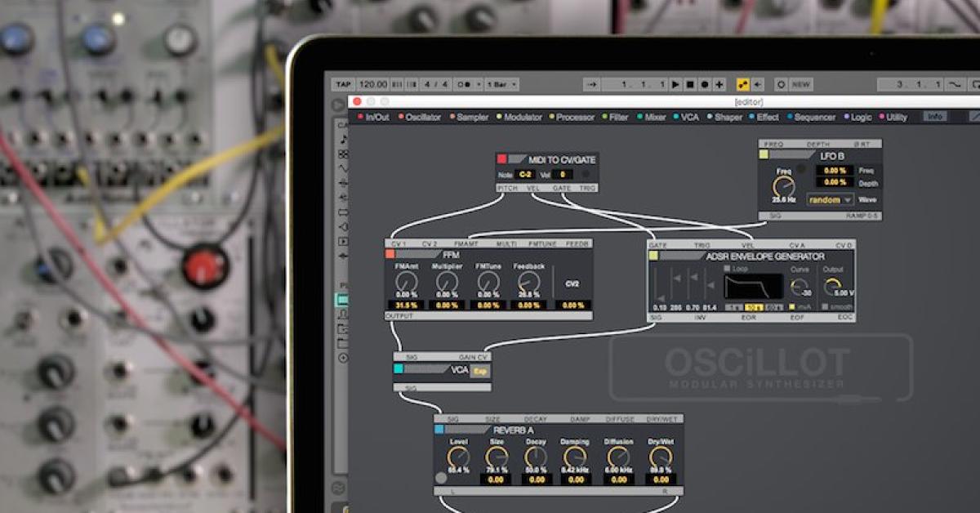Click the Stop button in the transport

coord(690,84)
